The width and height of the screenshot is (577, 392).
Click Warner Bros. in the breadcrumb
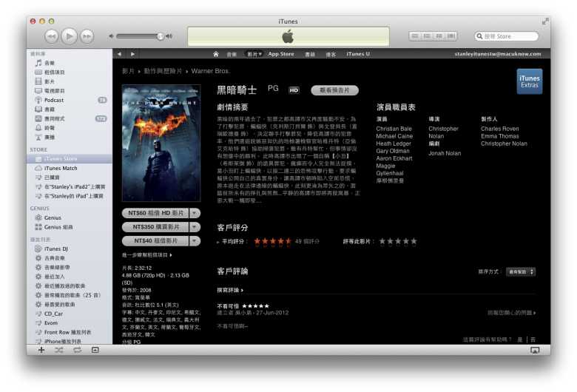point(211,71)
